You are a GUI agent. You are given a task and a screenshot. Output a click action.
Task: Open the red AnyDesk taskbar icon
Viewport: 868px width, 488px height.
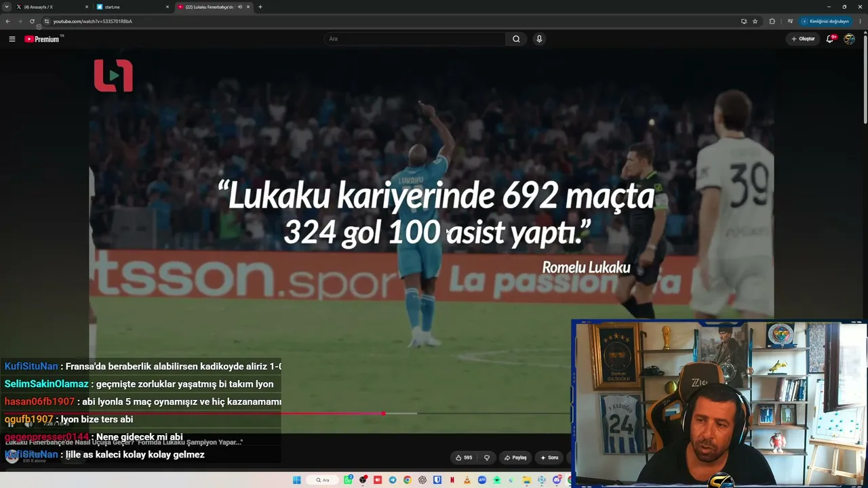(x=378, y=480)
